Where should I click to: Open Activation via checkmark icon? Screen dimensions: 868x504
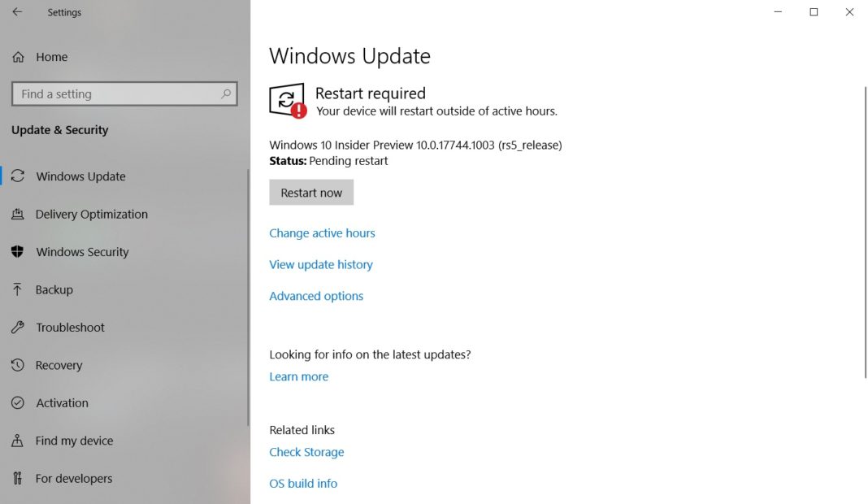pos(18,402)
